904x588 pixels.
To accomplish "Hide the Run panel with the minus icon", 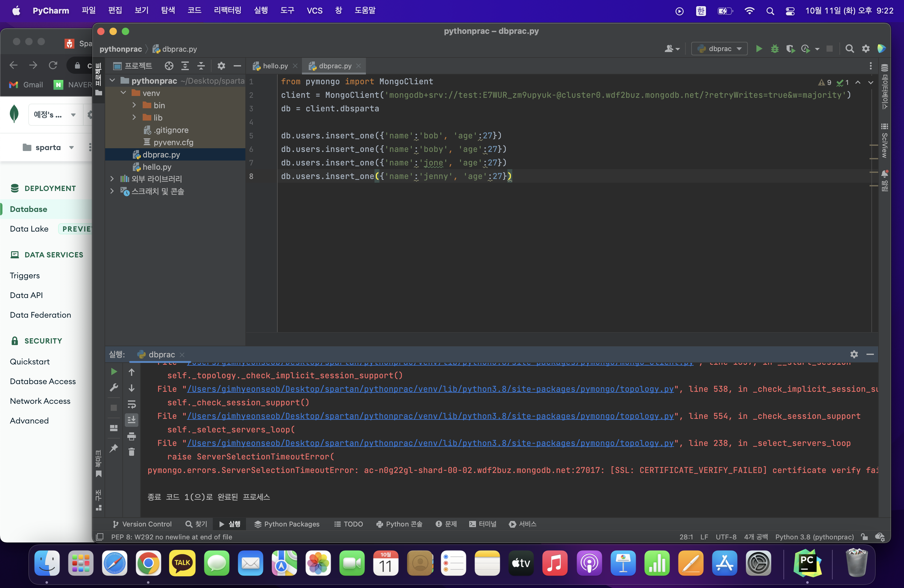I will [x=870, y=354].
